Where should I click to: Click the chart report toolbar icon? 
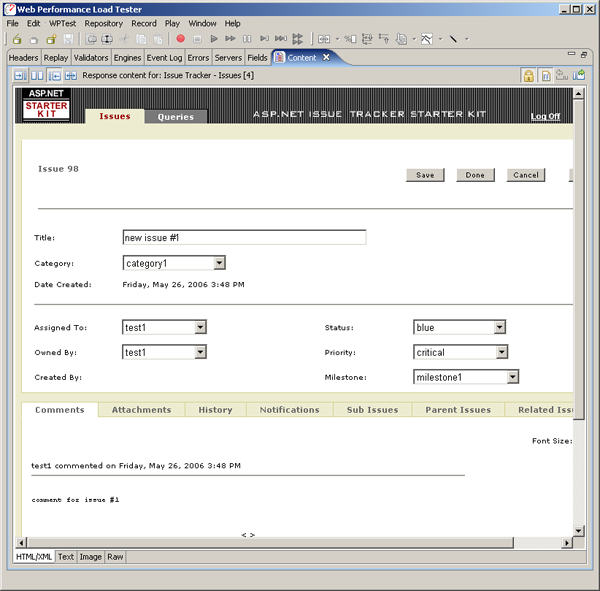pos(427,39)
